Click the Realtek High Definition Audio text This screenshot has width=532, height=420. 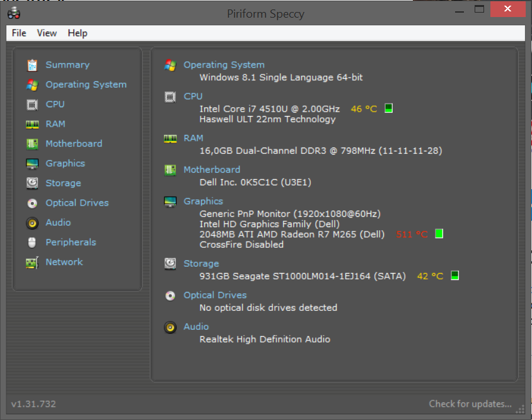pyautogui.click(x=265, y=339)
